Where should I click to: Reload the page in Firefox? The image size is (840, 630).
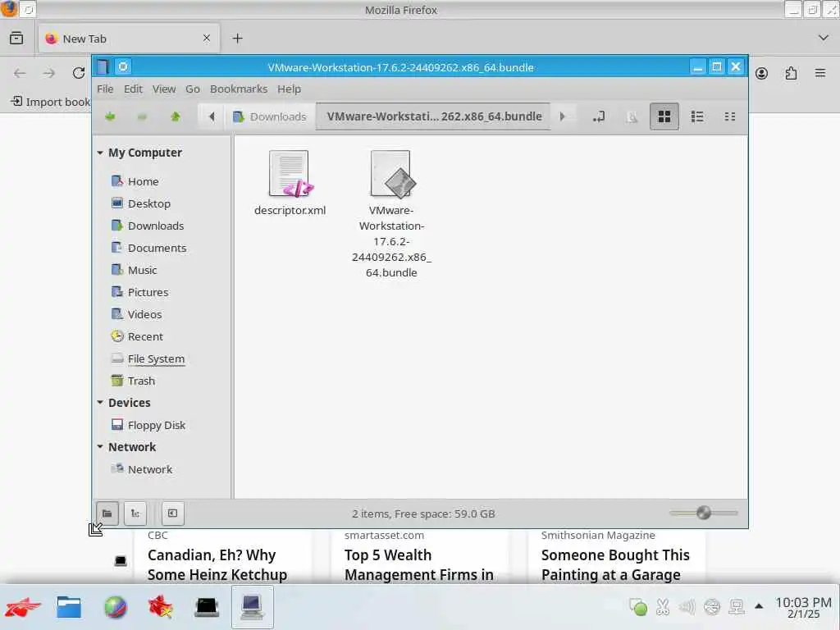(79, 73)
